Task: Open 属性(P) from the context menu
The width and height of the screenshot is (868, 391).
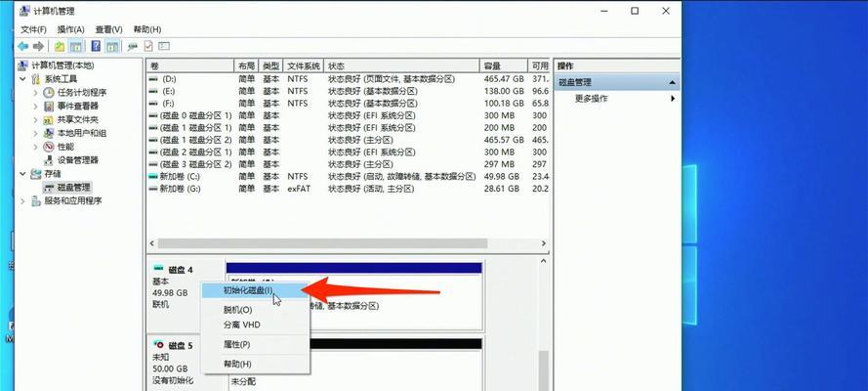Action: [x=255, y=344]
